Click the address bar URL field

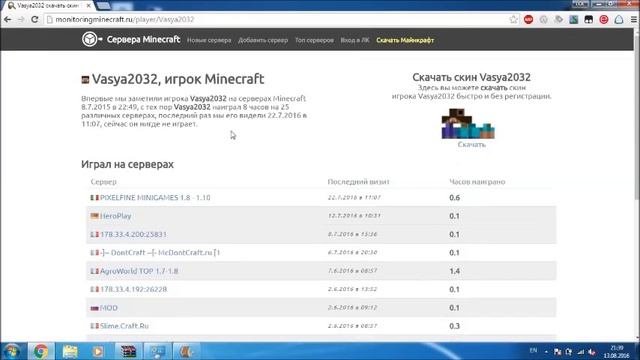pos(278,19)
